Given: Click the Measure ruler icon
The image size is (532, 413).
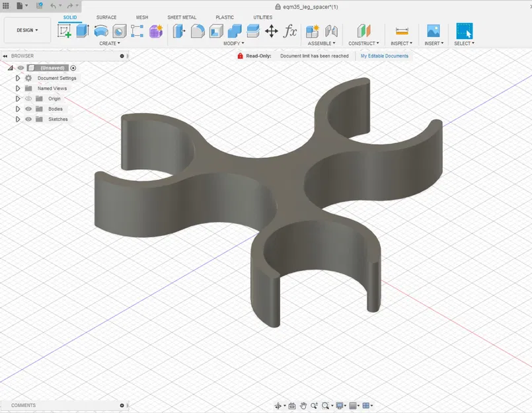Looking at the screenshot, I should [401, 30].
